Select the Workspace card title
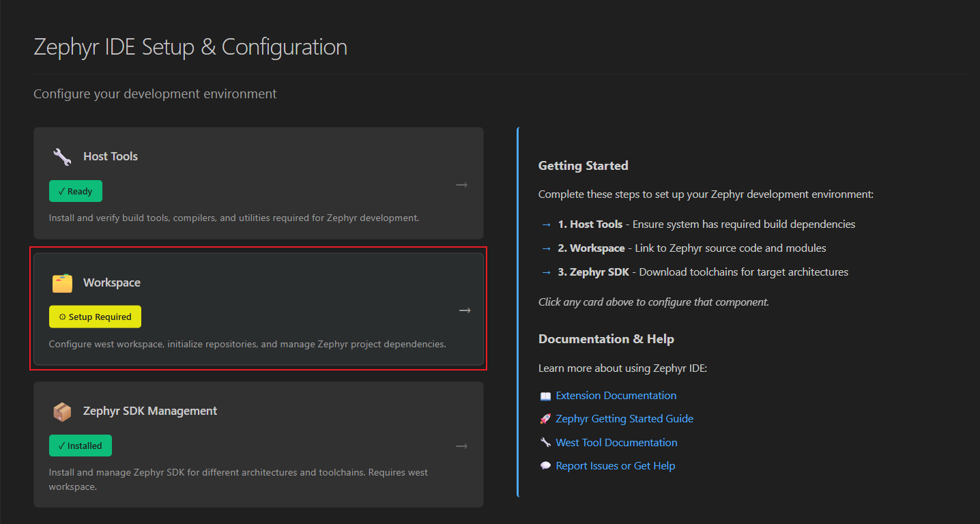980x524 pixels. coord(112,283)
